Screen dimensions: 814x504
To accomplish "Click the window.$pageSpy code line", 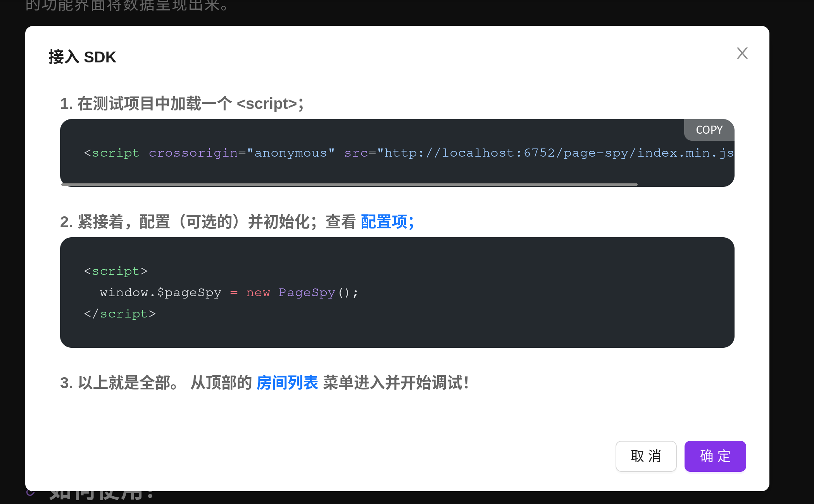I will 229,292.
